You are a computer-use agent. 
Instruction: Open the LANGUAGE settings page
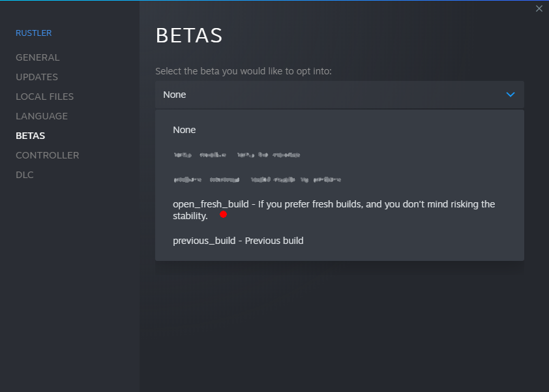42,116
